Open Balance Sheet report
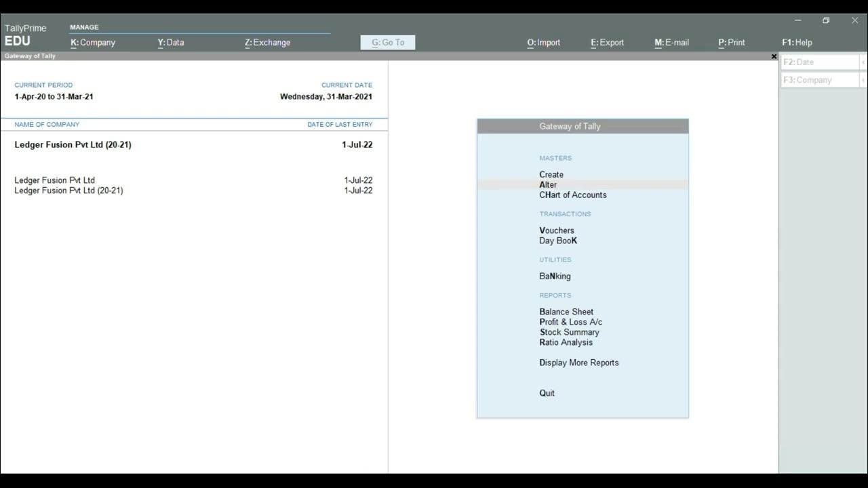The image size is (868, 488). (x=566, y=312)
